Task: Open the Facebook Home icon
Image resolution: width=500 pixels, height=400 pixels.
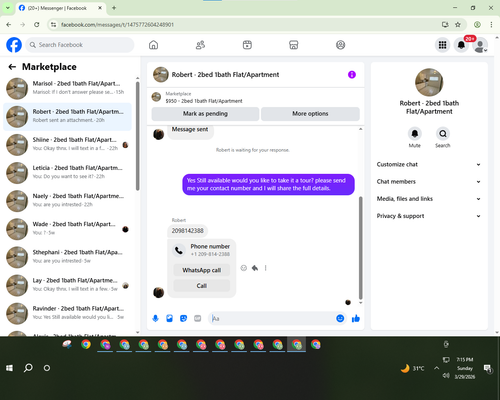Action: click(153, 45)
